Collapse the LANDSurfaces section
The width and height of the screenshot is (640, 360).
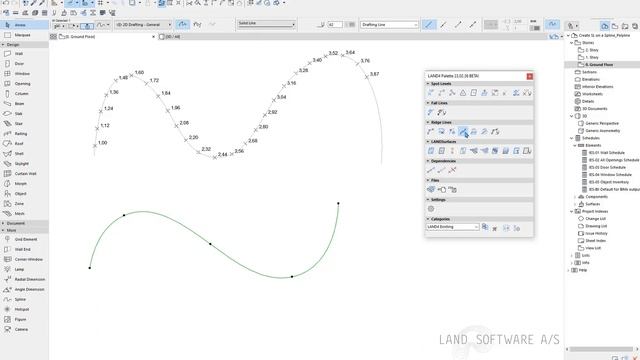coord(428,142)
